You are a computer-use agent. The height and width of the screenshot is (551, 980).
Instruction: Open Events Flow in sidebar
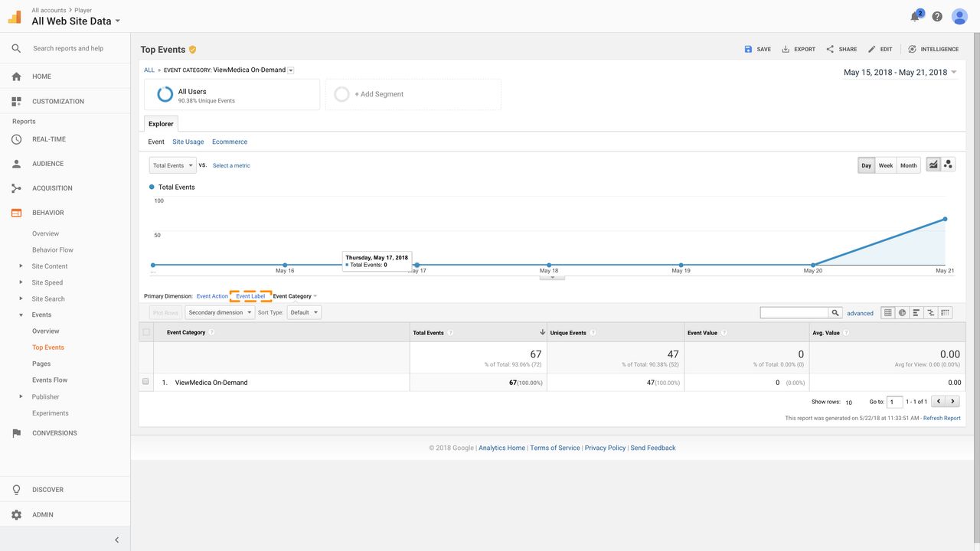[x=50, y=380]
